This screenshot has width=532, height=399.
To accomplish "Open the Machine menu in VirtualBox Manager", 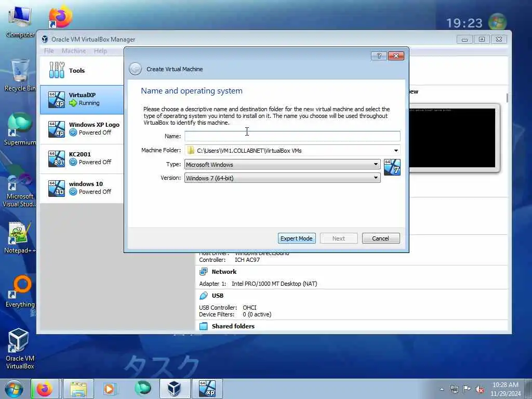I will [x=74, y=50].
